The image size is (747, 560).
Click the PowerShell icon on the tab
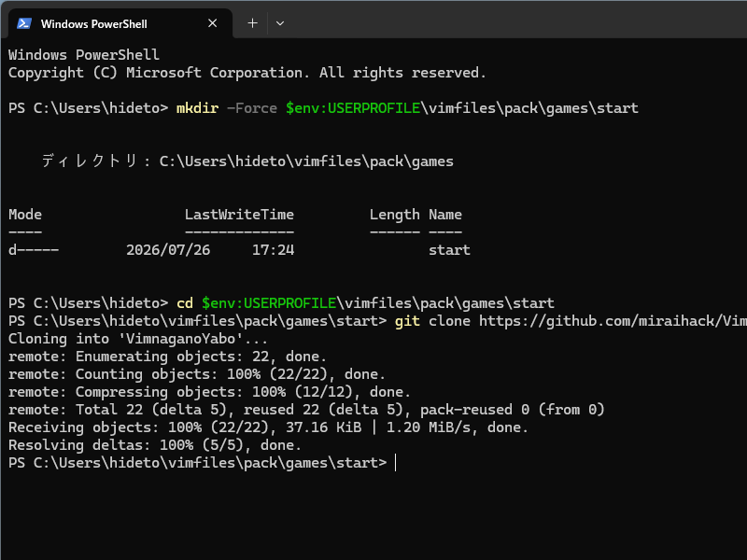pyautogui.click(x=24, y=23)
